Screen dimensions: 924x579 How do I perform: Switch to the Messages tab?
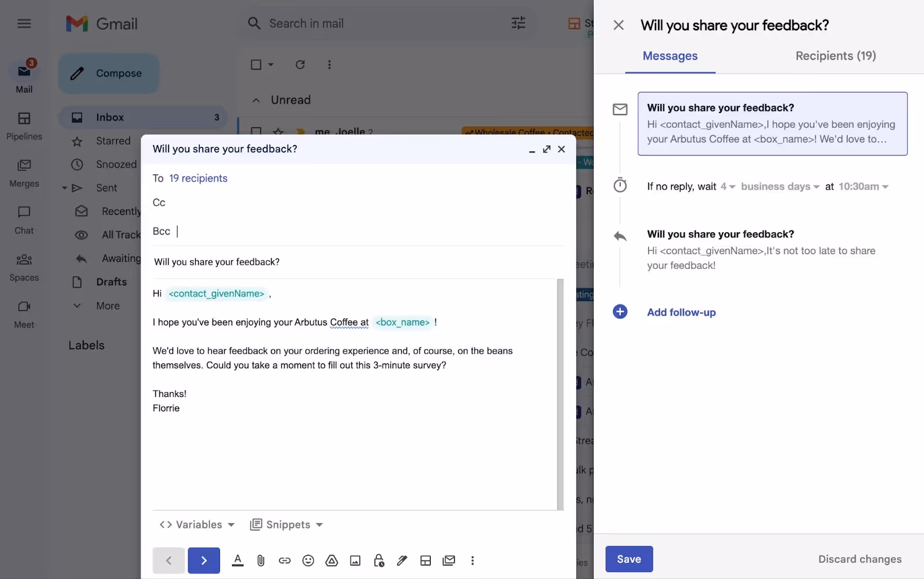[670, 56]
